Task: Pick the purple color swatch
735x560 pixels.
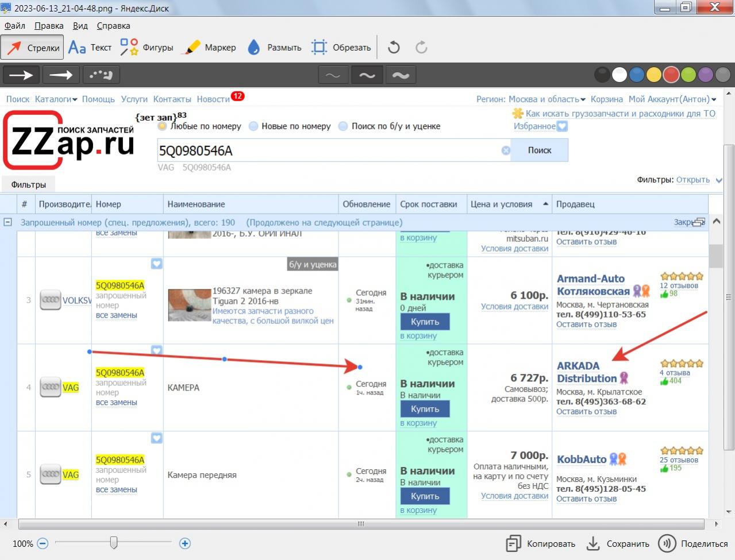Action: tap(705, 75)
